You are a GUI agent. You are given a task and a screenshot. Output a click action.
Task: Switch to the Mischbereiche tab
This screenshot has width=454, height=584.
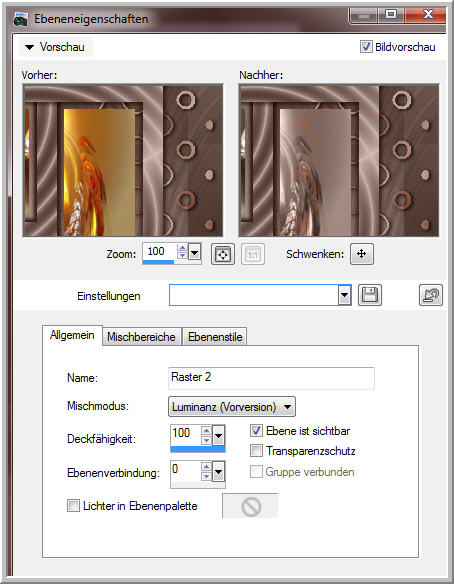142,337
